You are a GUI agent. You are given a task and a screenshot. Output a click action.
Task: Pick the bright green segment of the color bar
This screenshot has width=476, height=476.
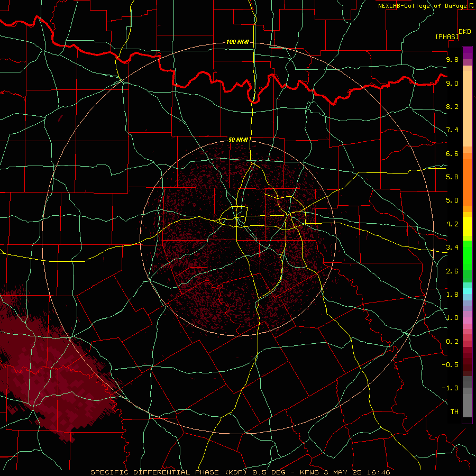467,255
